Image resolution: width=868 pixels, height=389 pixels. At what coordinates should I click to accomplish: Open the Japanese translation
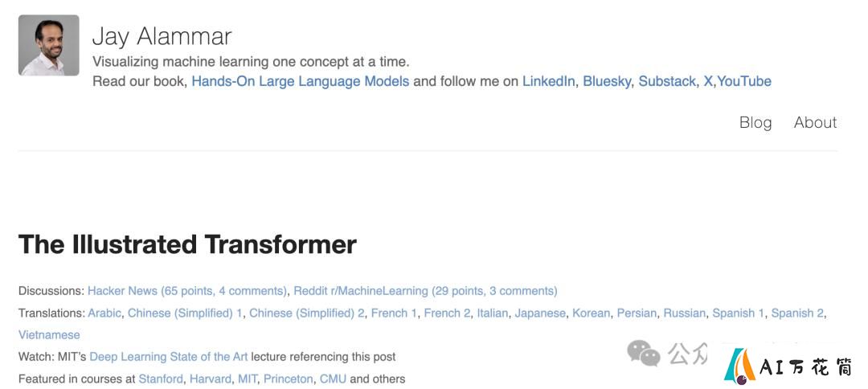point(540,313)
